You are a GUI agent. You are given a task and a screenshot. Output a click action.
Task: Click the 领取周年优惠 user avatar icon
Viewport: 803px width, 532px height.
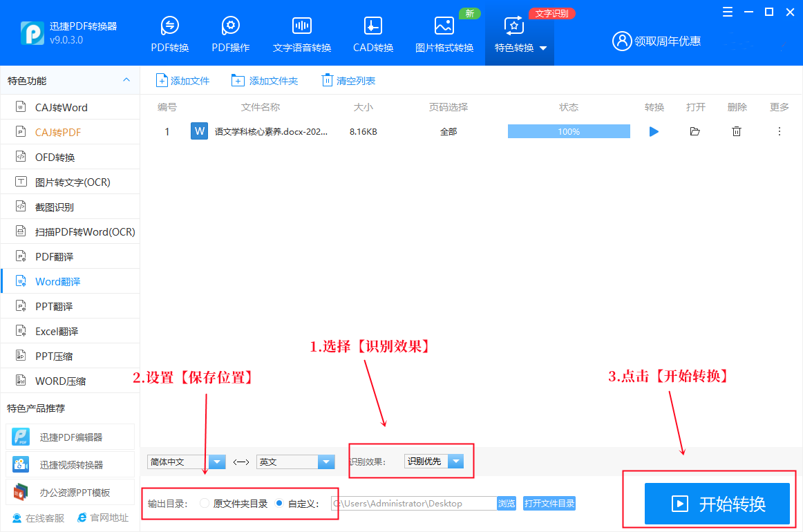[x=622, y=41]
